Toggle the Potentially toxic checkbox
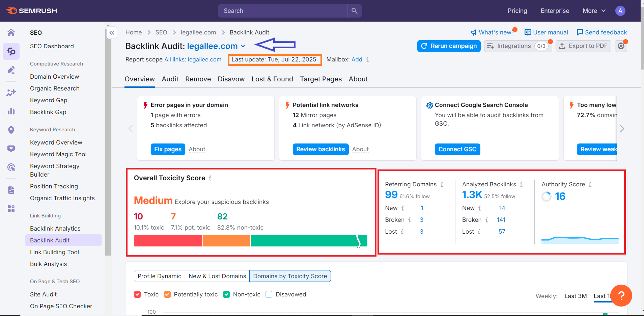 (167, 294)
